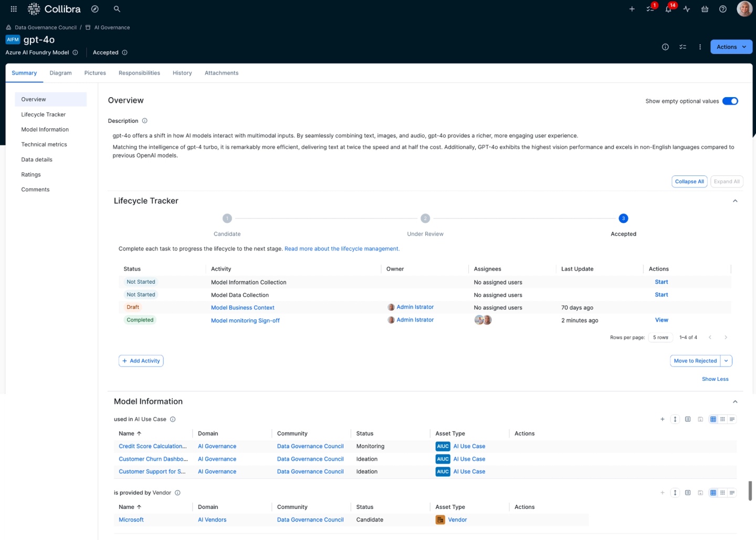This screenshot has width=756, height=540.
Task: Open the tasks checklist icon with badge 1
Action: point(650,9)
